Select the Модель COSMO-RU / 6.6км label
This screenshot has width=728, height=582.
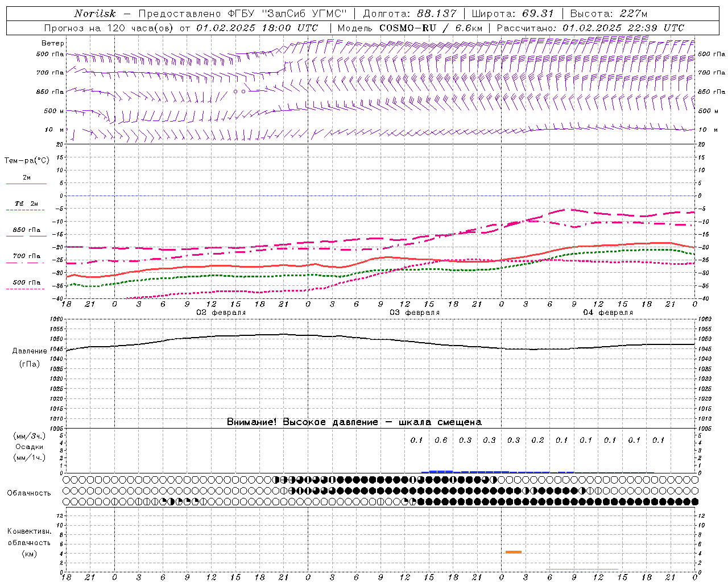410,28
